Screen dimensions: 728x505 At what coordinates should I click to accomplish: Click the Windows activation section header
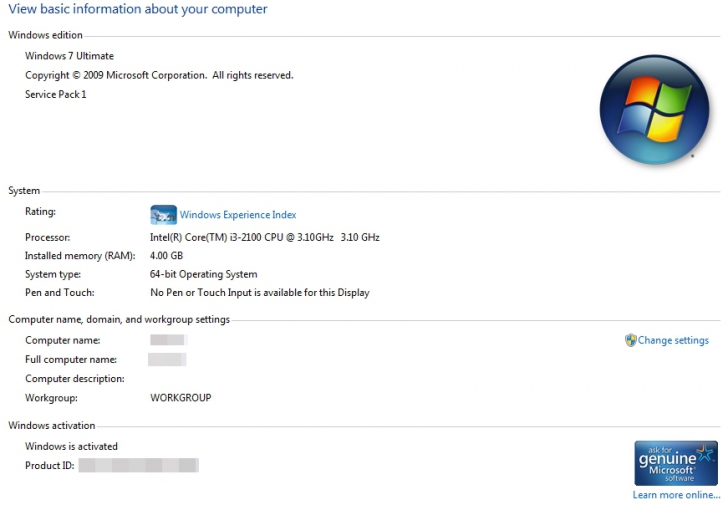tap(52, 425)
